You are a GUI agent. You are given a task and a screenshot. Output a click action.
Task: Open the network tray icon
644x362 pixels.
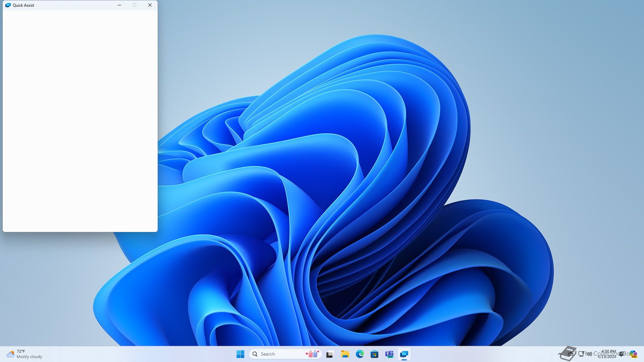581,354
